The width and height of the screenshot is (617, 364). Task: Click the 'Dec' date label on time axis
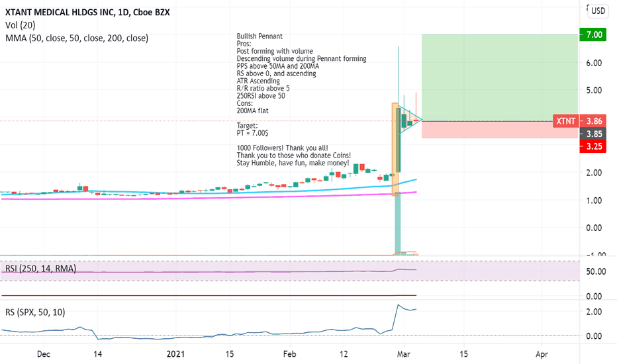43,354
